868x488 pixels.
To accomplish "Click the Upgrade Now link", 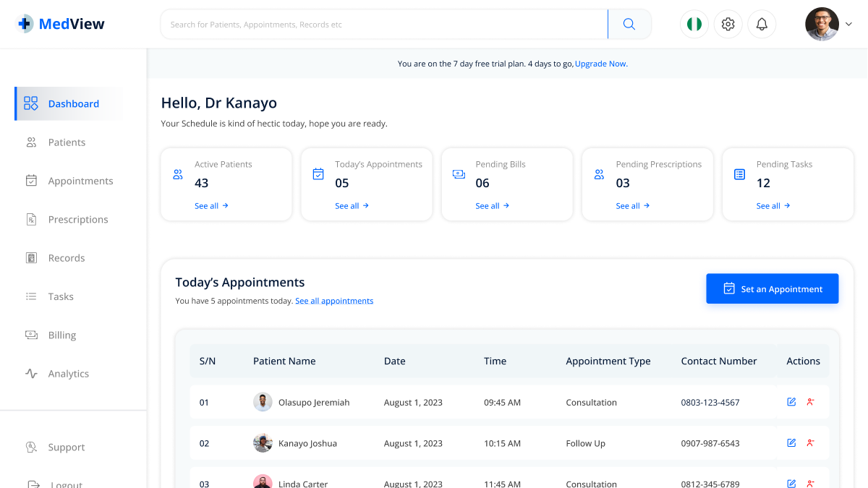I will point(601,64).
